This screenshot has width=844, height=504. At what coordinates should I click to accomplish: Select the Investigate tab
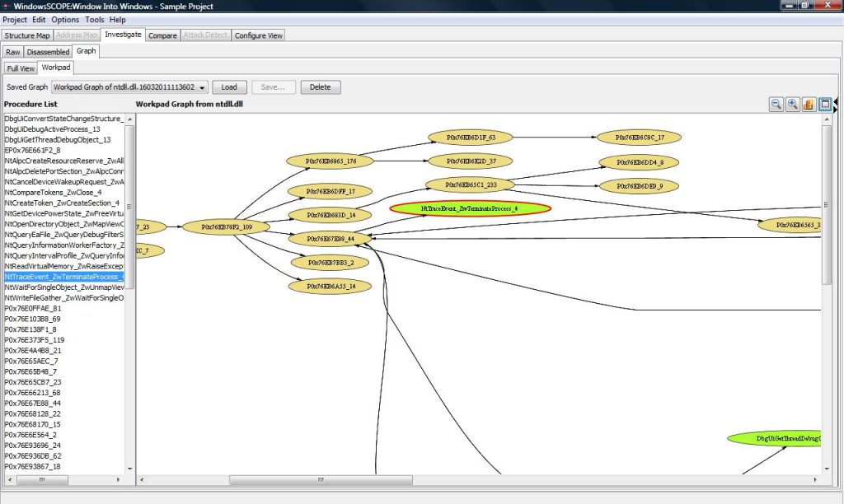(124, 35)
